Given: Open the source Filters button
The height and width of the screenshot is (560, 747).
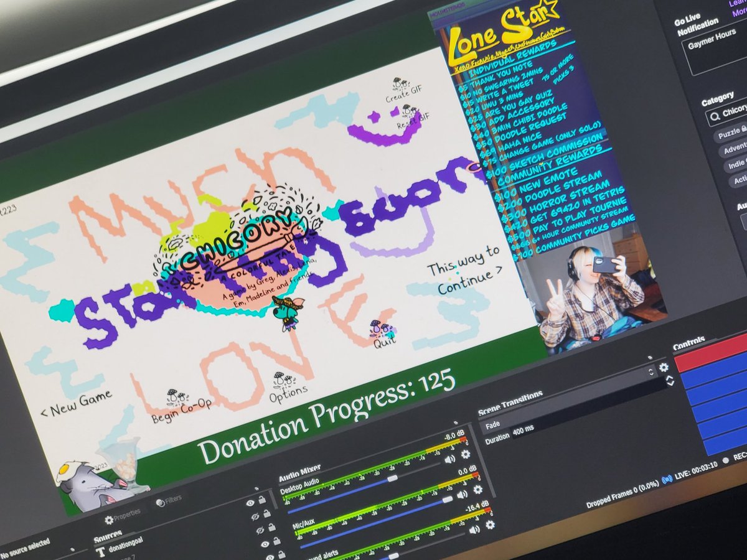Looking at the screenshot, I should (x=169, y=499).
